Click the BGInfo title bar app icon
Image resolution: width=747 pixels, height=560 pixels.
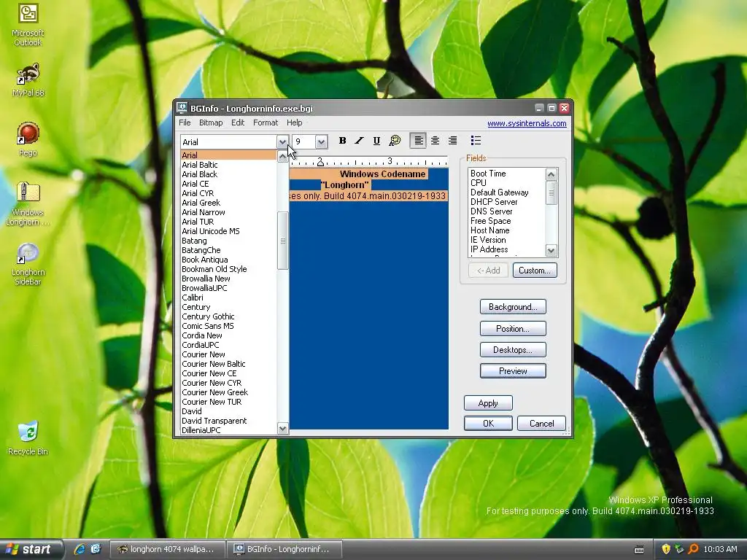tap(182, 108)
